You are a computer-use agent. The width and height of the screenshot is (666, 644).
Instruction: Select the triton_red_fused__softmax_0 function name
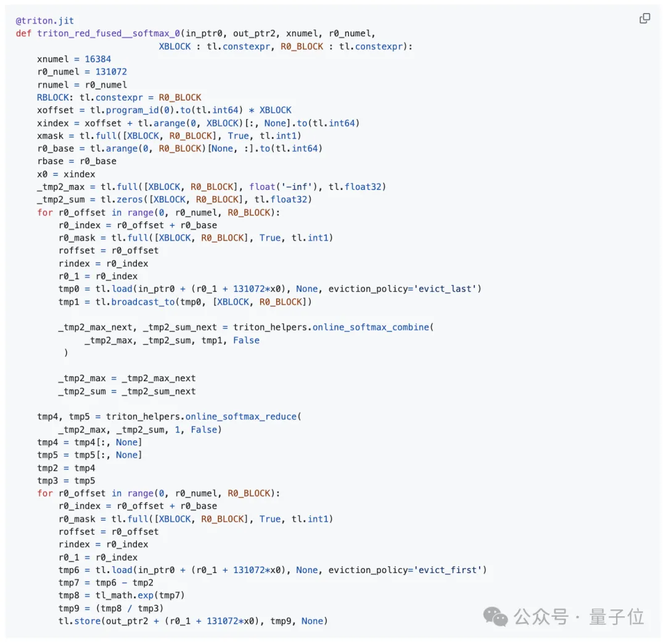click(x=109, y=33)
